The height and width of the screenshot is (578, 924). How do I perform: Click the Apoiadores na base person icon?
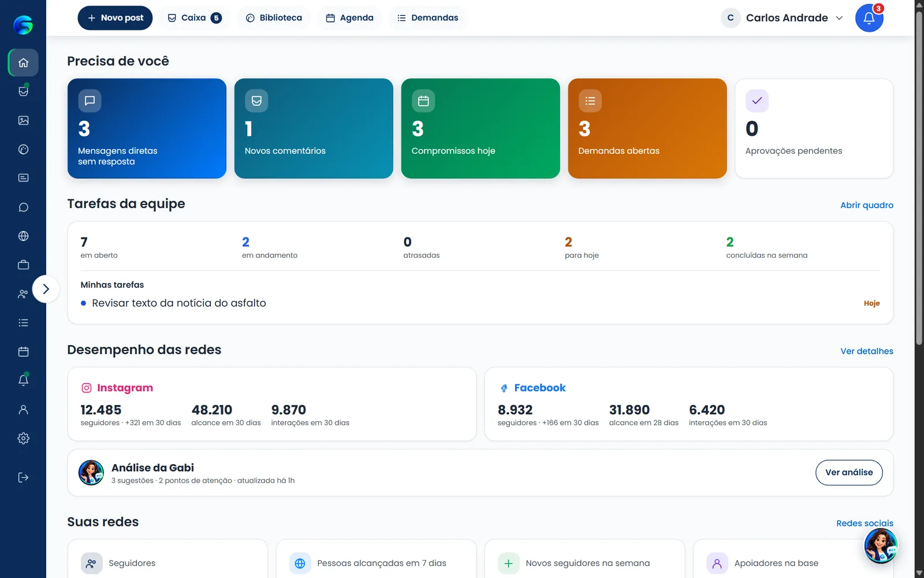pyautogui.click(x=717, y=563)
